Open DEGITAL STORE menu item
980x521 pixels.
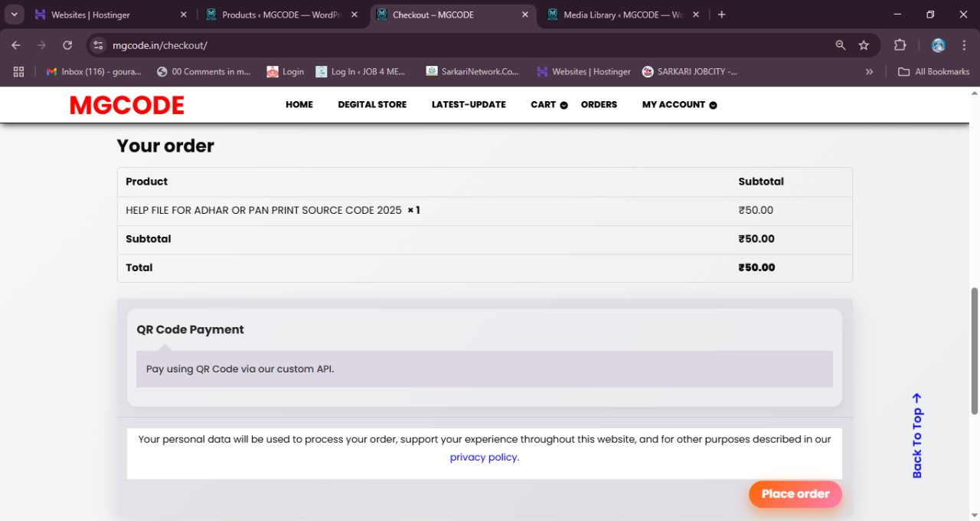(372, 105)
